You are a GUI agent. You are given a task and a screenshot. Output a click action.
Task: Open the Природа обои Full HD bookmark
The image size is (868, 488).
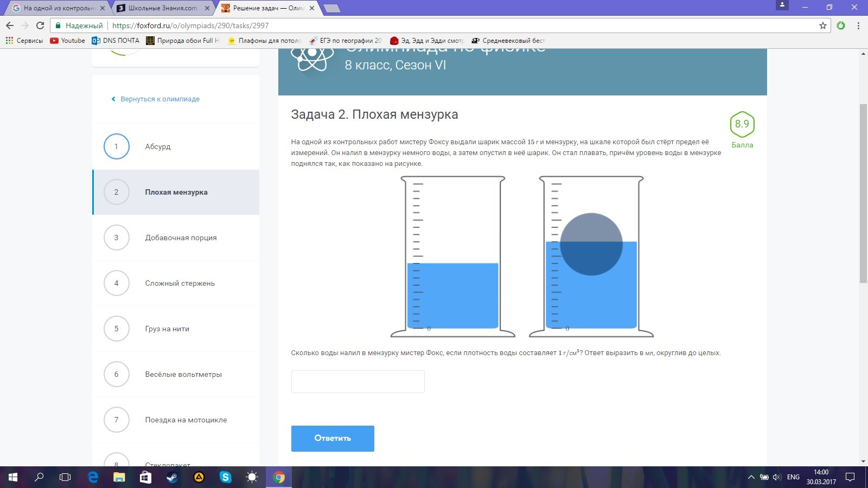point(183,41)
